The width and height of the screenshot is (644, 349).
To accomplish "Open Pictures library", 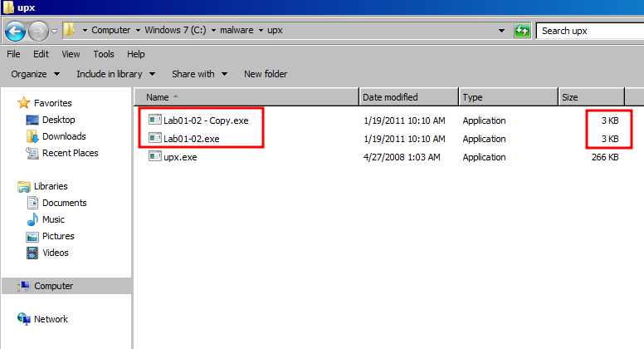I will (x=58, y=236).
